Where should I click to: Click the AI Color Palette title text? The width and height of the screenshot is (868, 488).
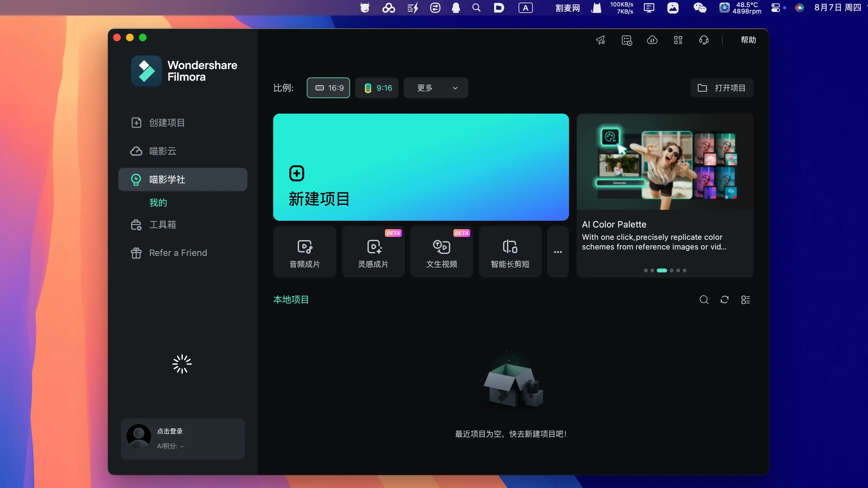pyautogui.click(x=614, y=224)
